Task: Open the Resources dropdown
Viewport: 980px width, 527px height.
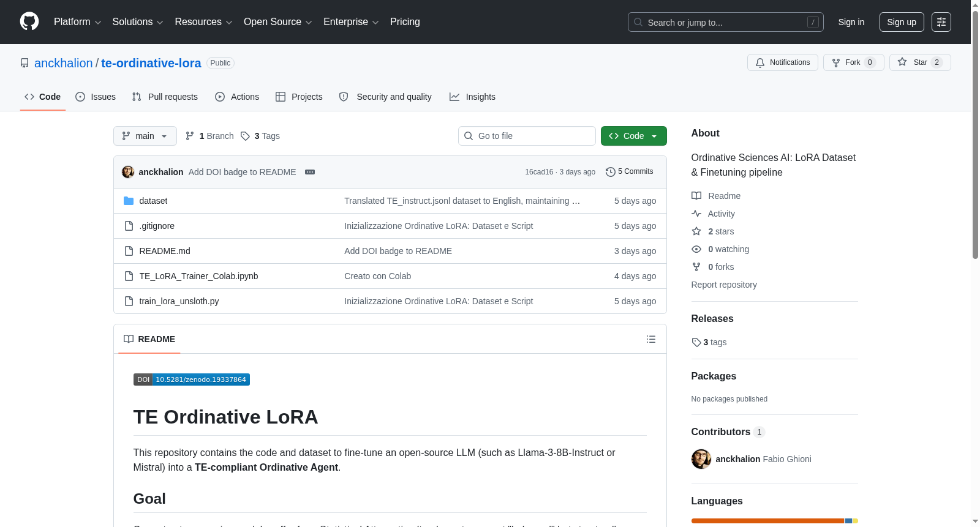Action: [x=203, y=22]
